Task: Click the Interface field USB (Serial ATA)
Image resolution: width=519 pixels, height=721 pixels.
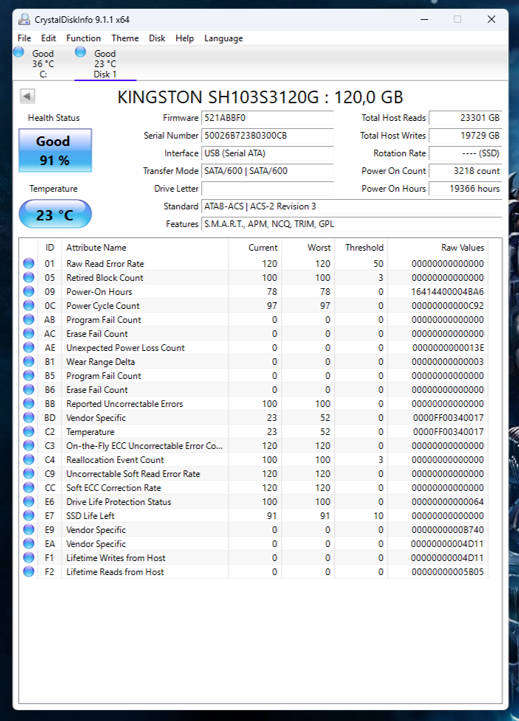Action: click(267, 153)
